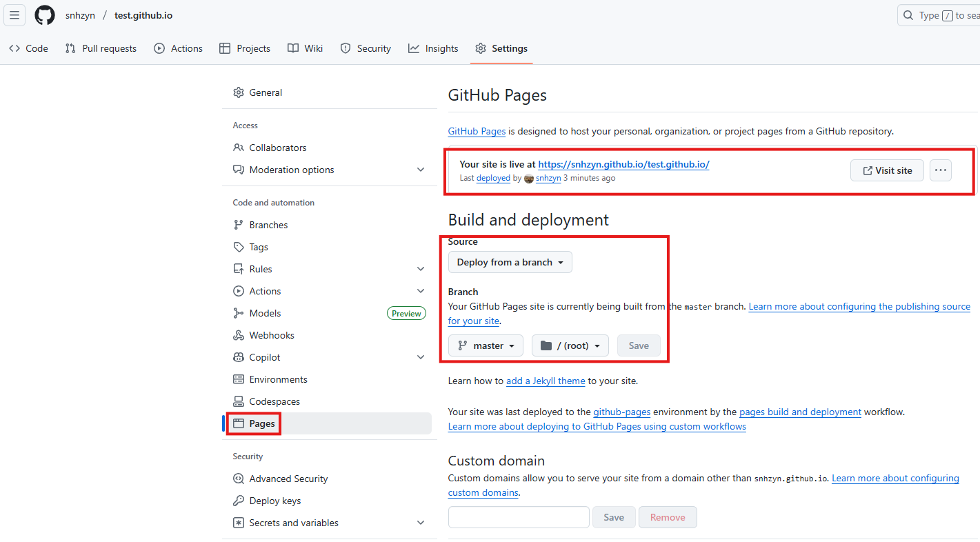This screenshot has height=542, width=980.
Task: Expand the Copilot sidebar section
Action: 421,357
